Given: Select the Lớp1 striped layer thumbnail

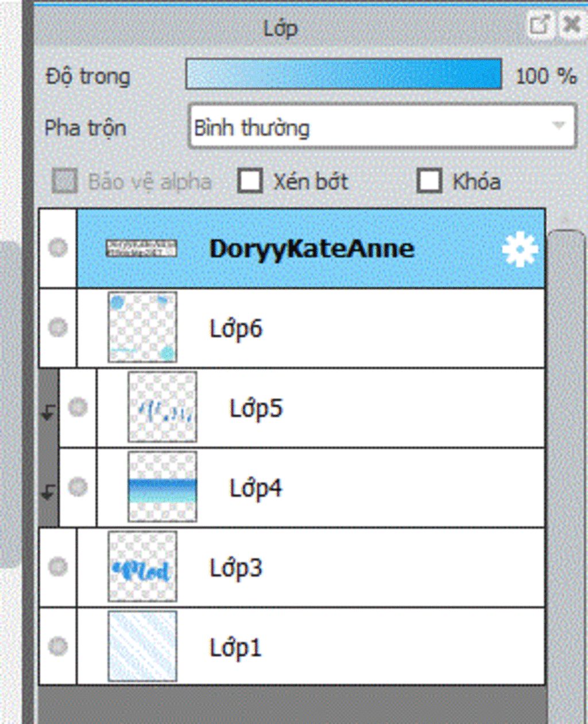Looking at the screenshot, I should click(142, 646).
